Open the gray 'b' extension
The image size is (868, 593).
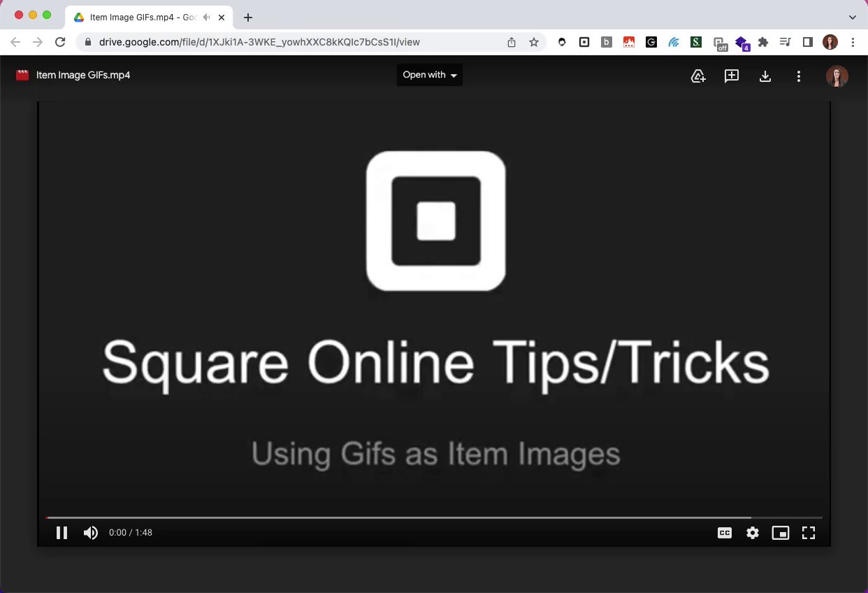[607, 42]
